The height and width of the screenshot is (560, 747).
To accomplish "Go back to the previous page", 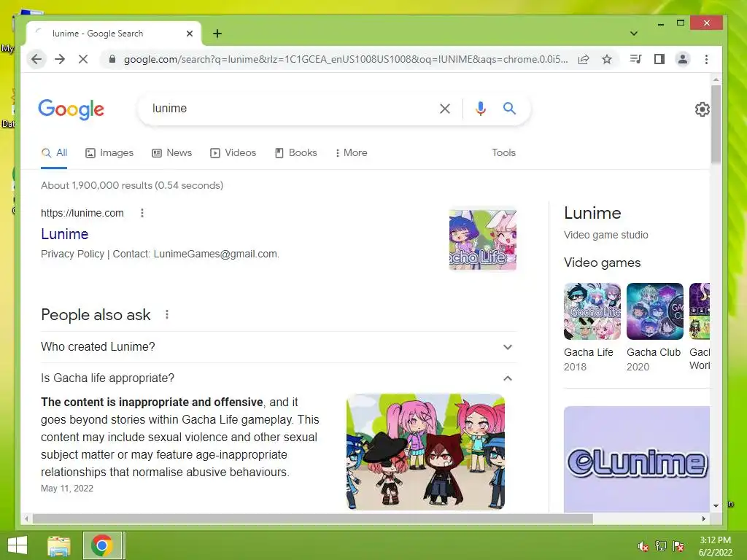I will point(36,59).
